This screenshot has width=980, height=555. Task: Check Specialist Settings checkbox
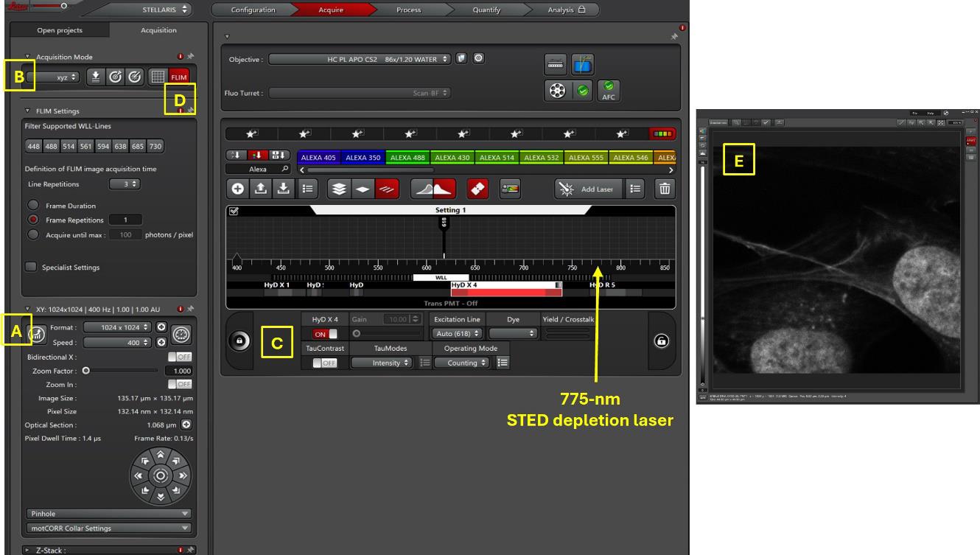click(31, 267)
